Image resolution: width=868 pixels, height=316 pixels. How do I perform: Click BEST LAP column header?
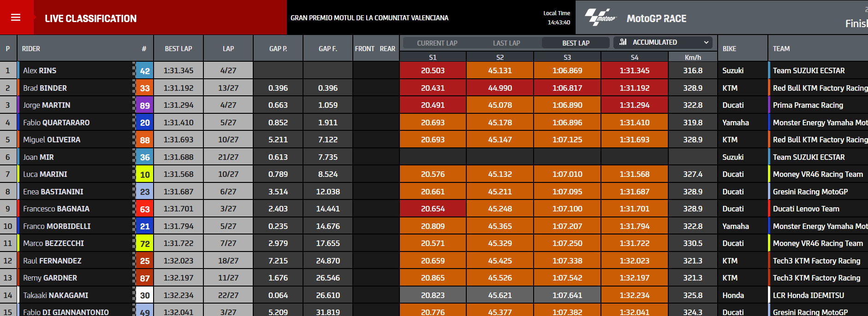(x=178, y=48)
